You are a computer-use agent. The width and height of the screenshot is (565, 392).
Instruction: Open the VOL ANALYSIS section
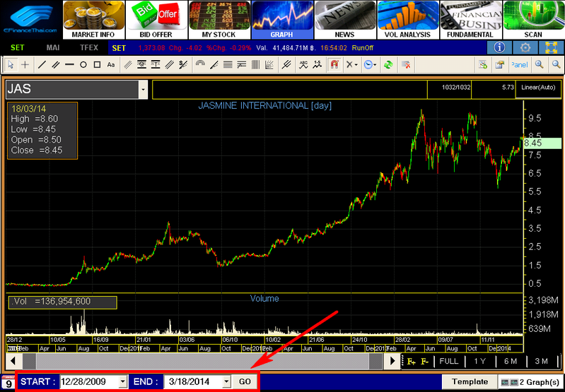point(408,20)
